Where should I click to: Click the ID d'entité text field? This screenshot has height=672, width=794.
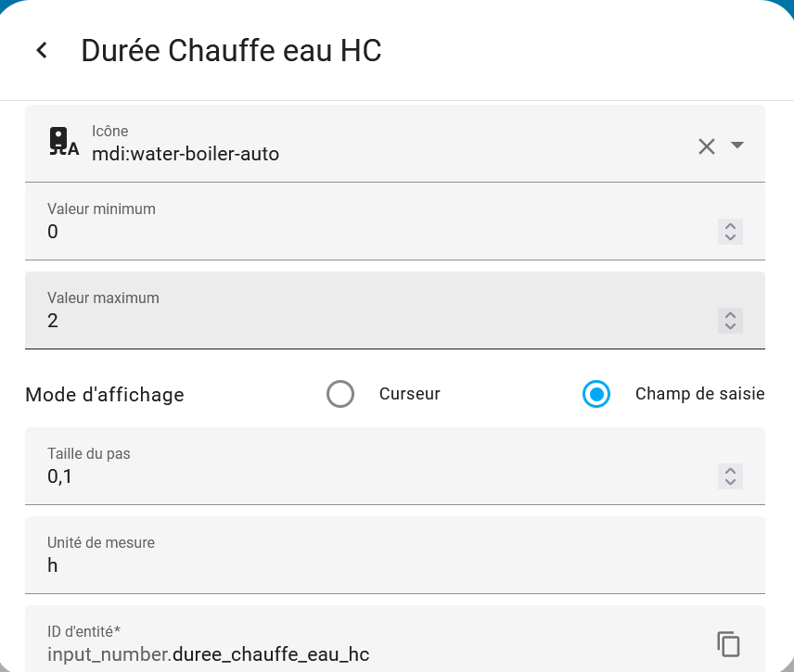[371, 654]
